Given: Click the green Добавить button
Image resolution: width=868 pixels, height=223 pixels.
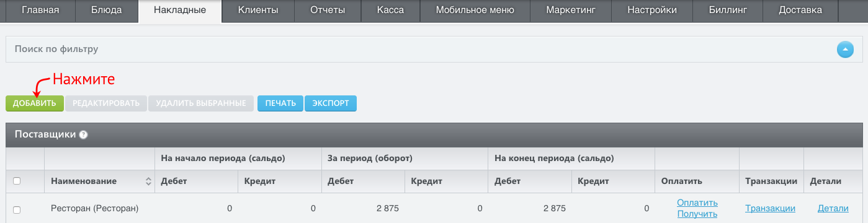Looking at the screenshot, I should coord(35,103).
